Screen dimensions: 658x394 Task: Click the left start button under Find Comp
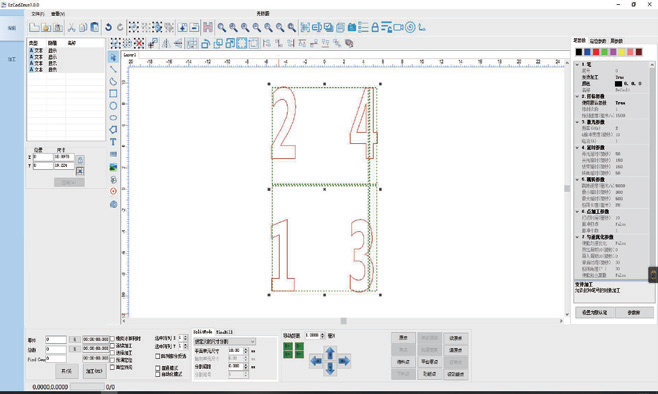coord(67,371)
